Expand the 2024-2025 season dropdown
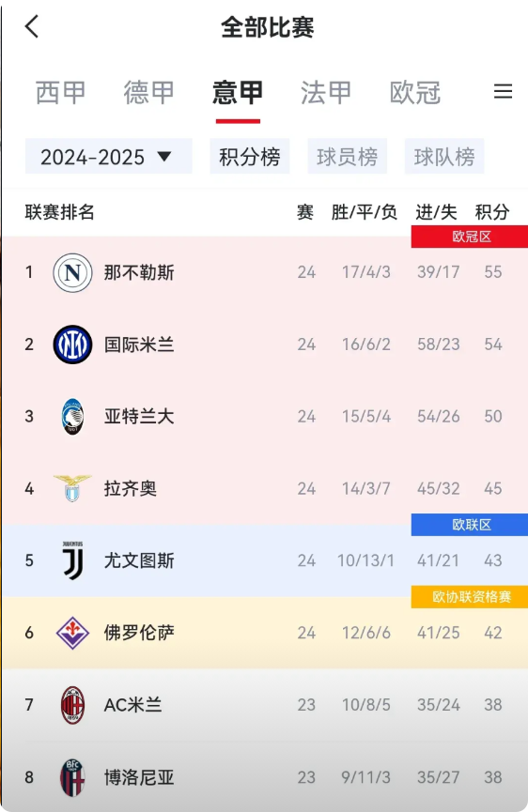Image resolution: width=528 pixels, height=812 pixels. (x=108, y=157)
